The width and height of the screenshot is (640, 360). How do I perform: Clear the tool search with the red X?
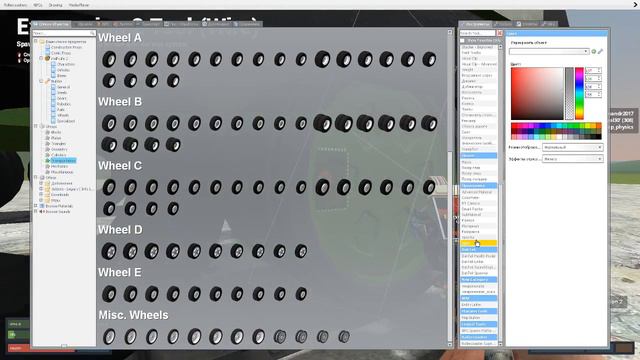(x=500, y=33)
